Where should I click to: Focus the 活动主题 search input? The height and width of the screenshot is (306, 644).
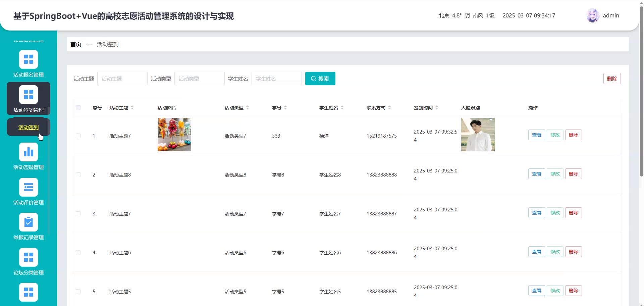(122, 79)
